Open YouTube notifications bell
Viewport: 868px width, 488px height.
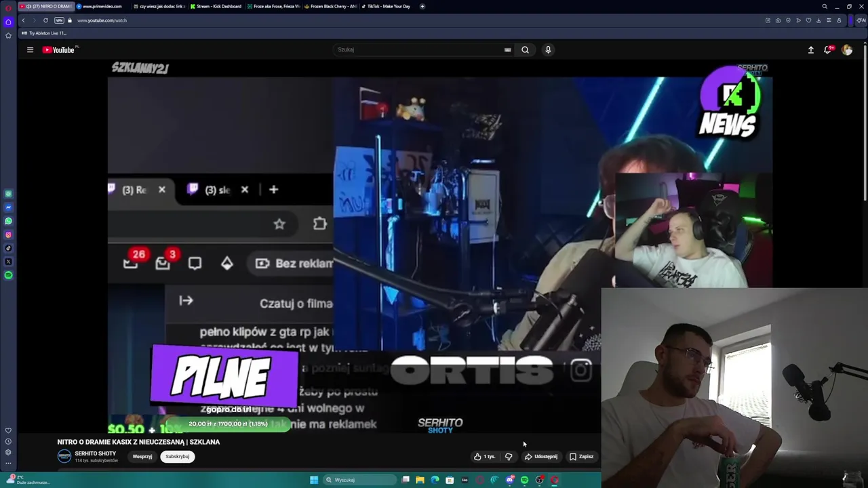[x=828, y=49]
